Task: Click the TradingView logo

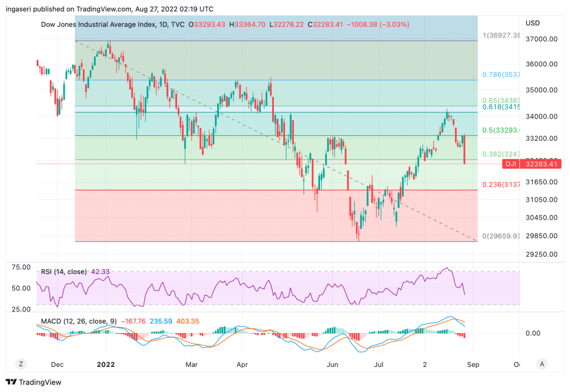Action: click(x=33, y=382)
